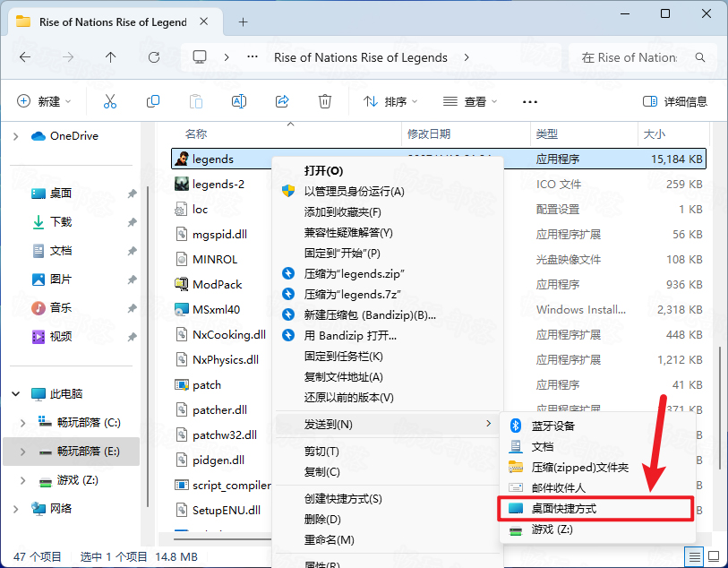Choose Pin to taskbar

coord(344,357)
